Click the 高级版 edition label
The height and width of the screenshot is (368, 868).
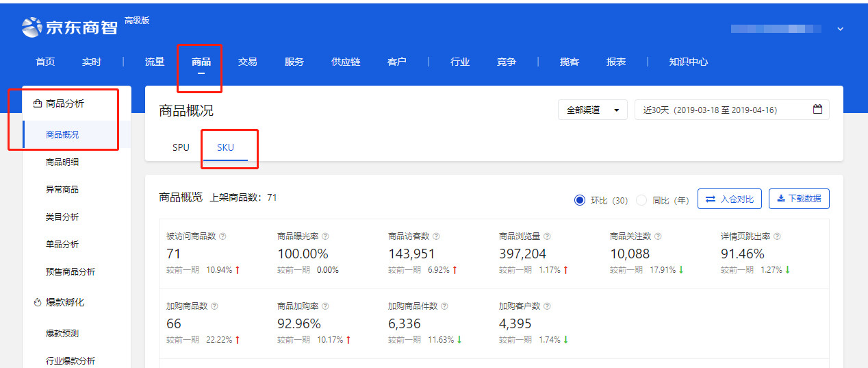point(137,21)
